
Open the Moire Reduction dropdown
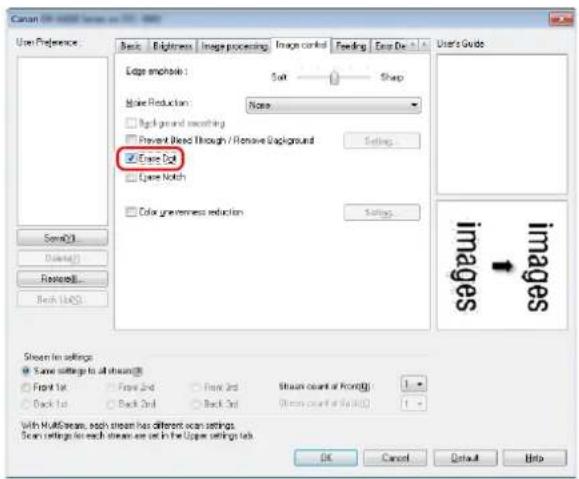(333, 105)
